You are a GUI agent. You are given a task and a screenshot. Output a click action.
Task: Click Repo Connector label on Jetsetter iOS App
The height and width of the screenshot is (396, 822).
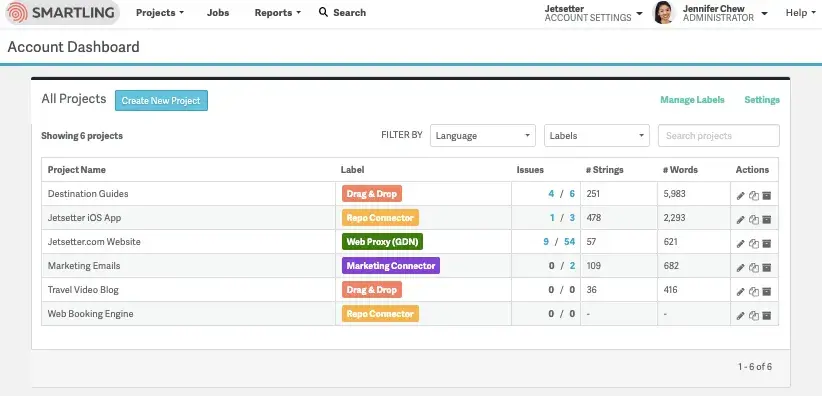380,218
